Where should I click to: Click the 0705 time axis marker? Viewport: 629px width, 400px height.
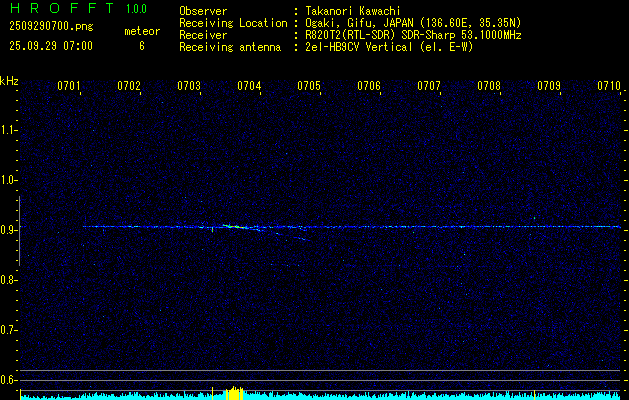(x=309, y=86)
